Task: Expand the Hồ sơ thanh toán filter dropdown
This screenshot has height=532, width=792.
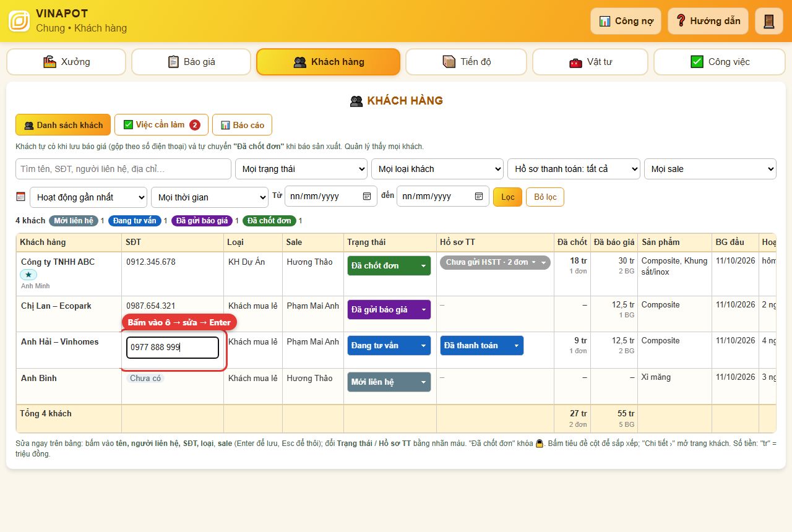Action: (x=574, y=169)
